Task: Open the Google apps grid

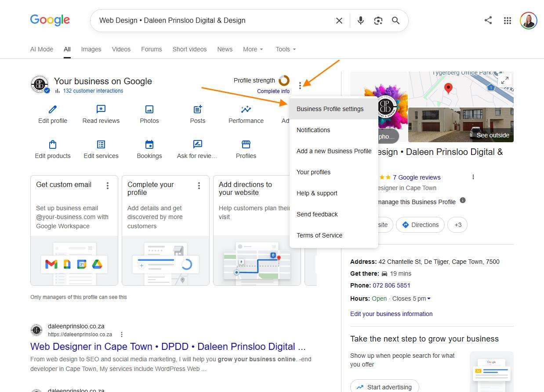Action: pyautogui.click(x=508, y=21)
